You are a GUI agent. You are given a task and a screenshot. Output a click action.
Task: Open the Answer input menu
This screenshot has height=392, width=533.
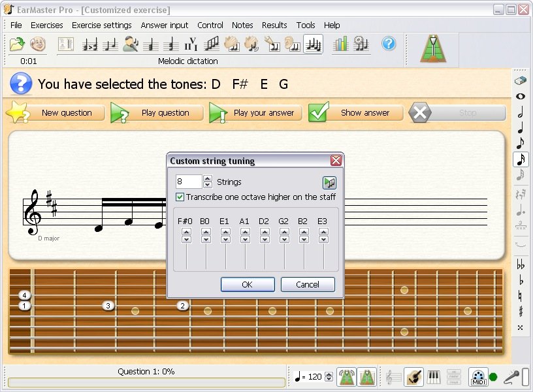tap(164, 25)
